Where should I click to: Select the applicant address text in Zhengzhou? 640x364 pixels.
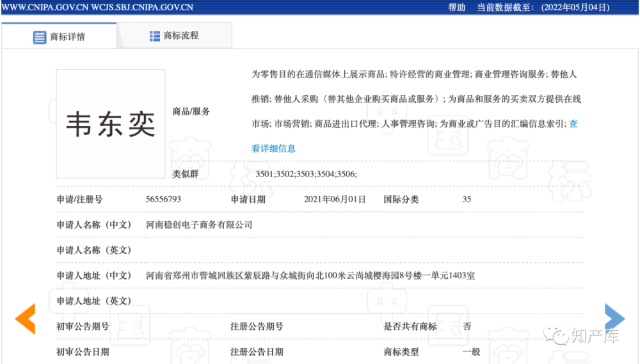tap(310, 276)
